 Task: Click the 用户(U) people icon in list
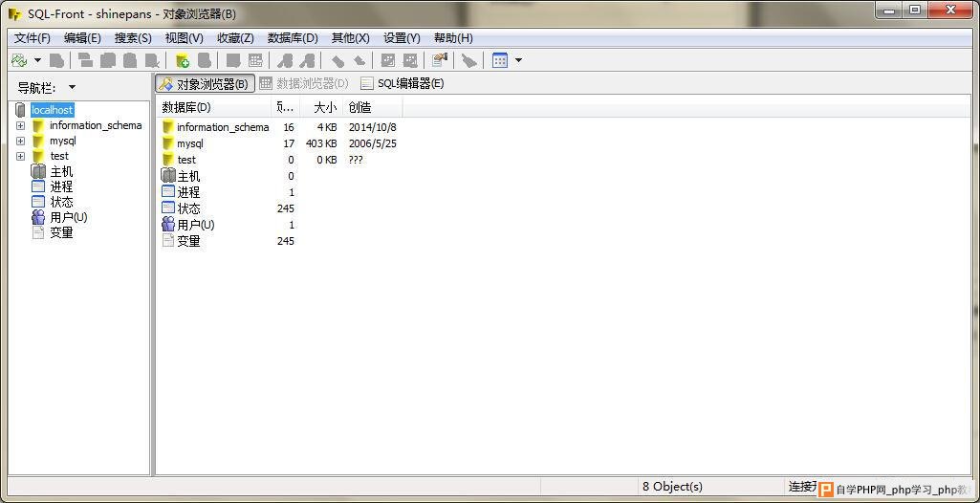click(168, 225)
